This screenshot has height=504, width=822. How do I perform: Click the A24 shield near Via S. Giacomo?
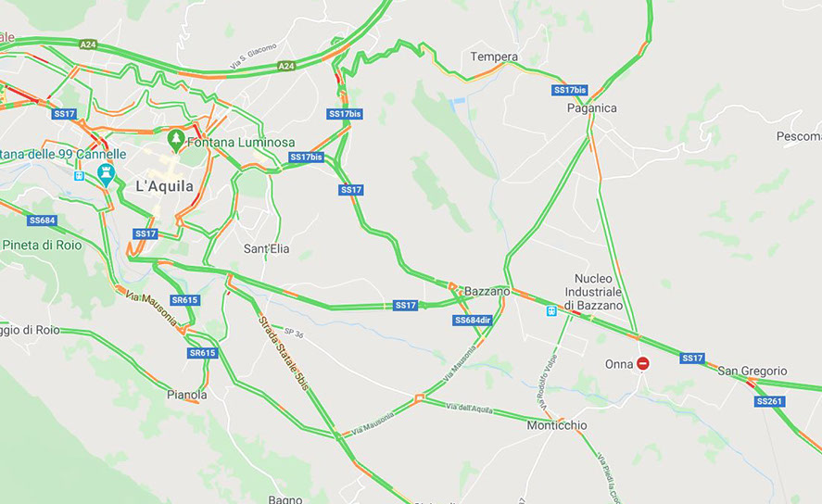286,66
